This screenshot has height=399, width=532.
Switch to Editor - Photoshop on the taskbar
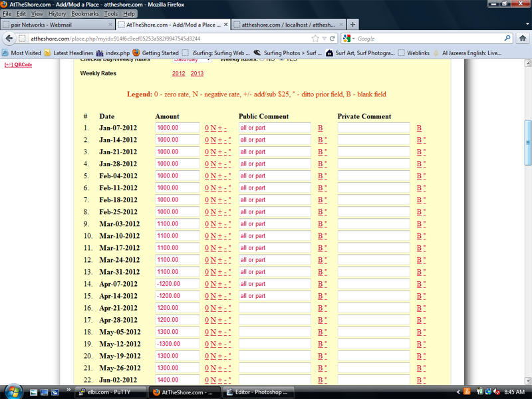258,392
